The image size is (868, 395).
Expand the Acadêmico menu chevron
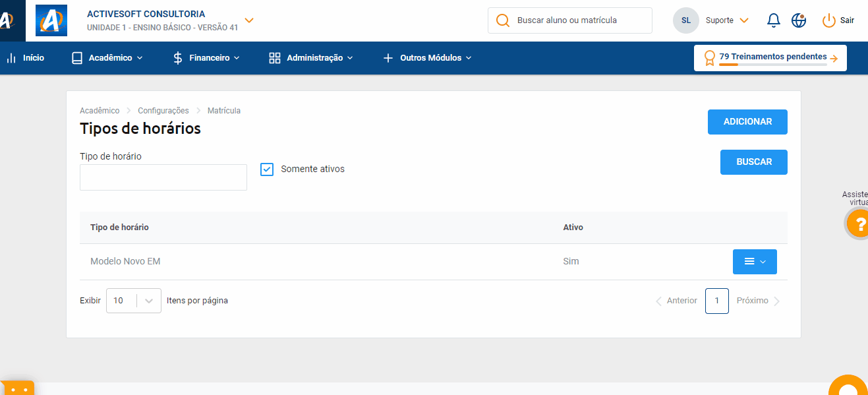point(140,58)
